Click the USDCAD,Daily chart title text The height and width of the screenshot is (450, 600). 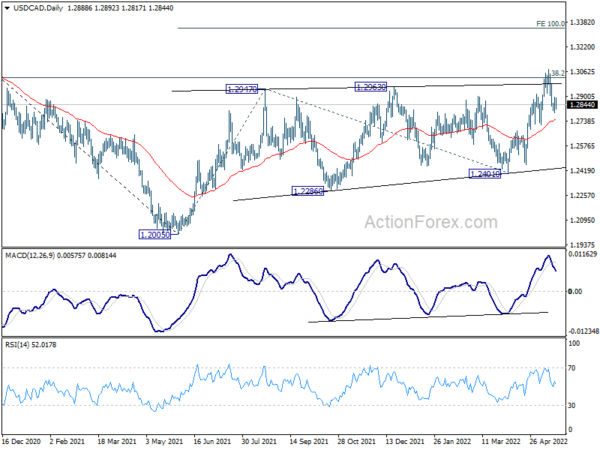coord(38,8)
